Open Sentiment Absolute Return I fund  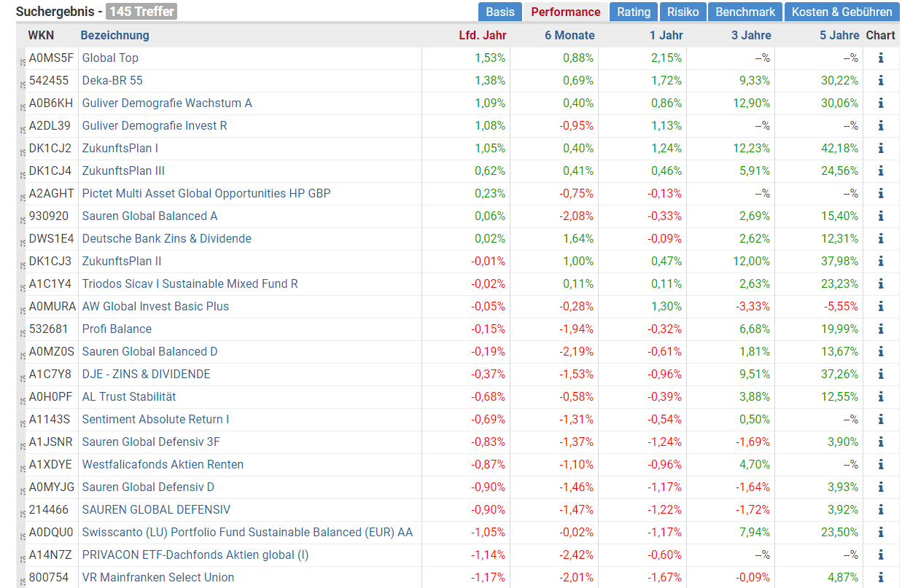point(155,420)
